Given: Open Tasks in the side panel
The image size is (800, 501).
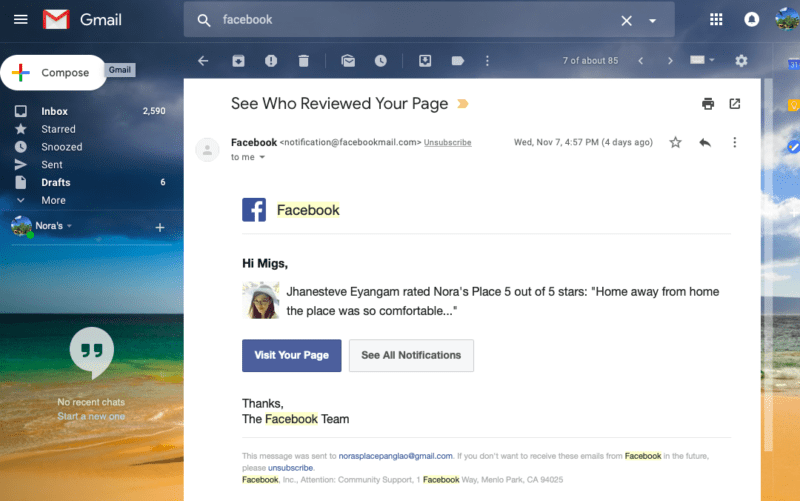Looking at the screenshot, I should coord(794,146).
